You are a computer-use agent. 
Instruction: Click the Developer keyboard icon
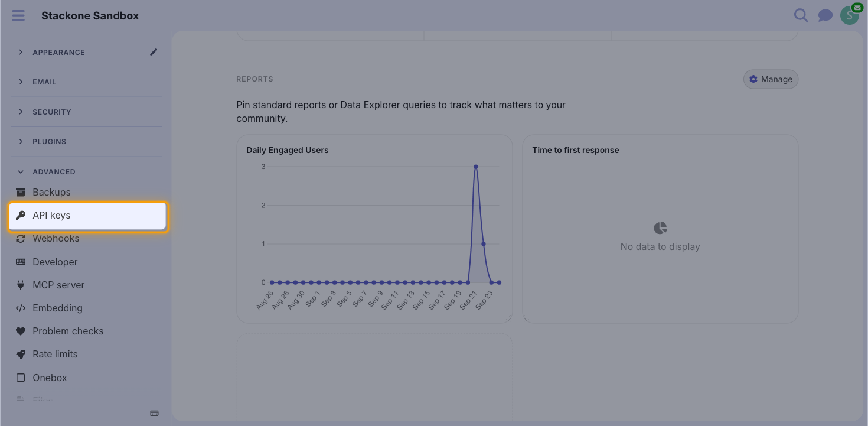coord(21,262)
